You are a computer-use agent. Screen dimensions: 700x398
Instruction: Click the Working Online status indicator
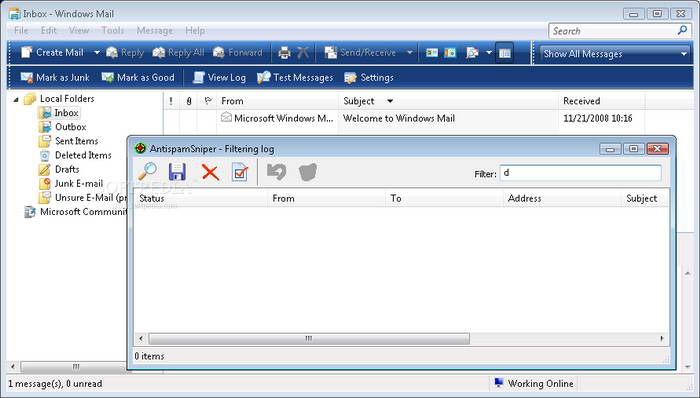click(x=533, y=384)
